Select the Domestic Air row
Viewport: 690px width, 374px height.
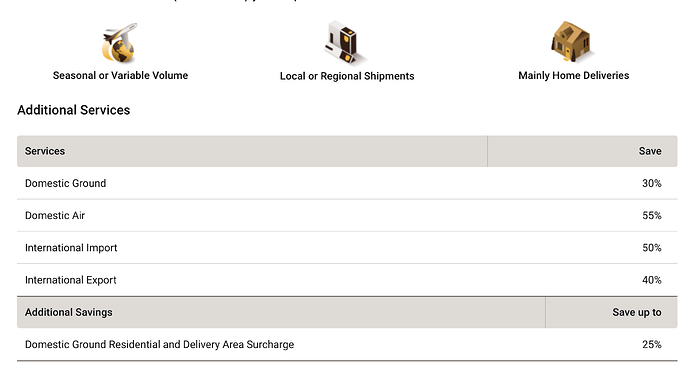coord(347,216)
